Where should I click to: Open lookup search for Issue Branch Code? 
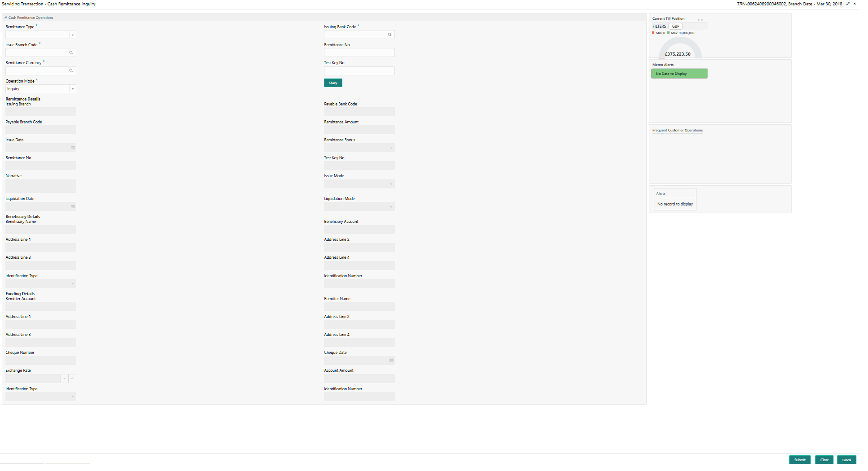pos(71,53)
